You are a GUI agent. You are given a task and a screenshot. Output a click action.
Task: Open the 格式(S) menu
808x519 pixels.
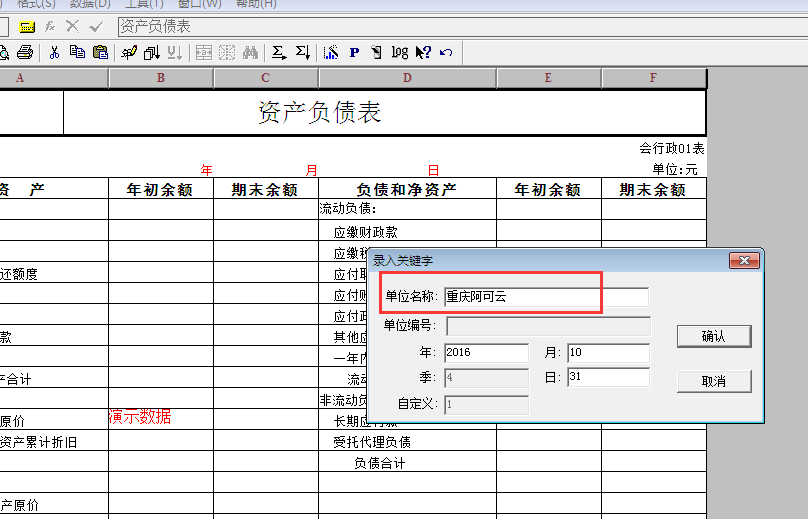tap(36, 4)
